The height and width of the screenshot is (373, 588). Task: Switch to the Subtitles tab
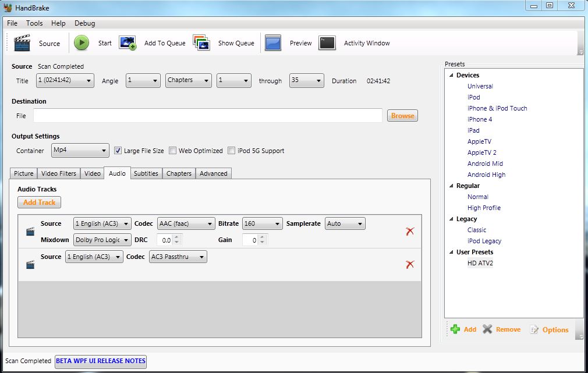(146, 173)
